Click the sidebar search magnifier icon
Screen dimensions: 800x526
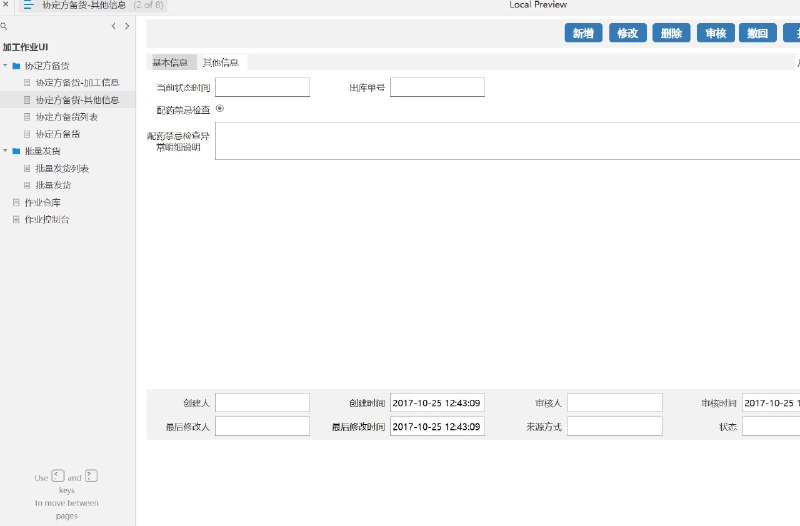click(4, 26)
